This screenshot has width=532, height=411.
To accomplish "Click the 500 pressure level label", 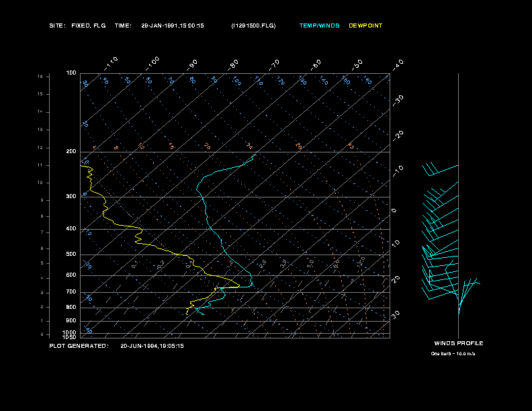I will point(71,254).
